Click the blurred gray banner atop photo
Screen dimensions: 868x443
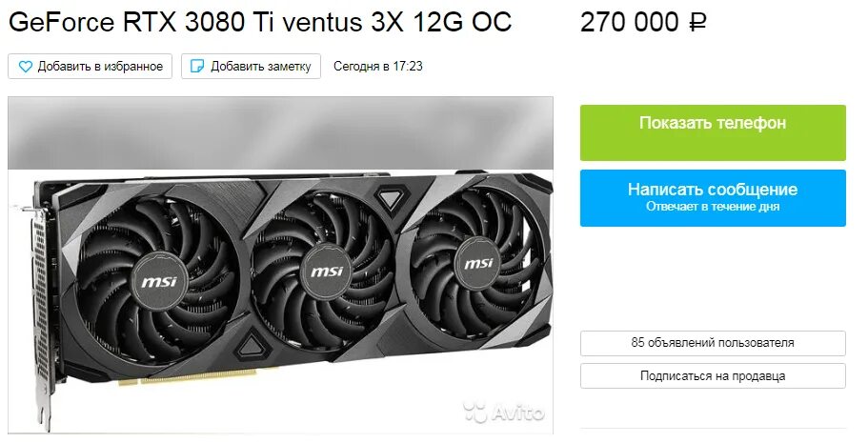pos(280,133)
